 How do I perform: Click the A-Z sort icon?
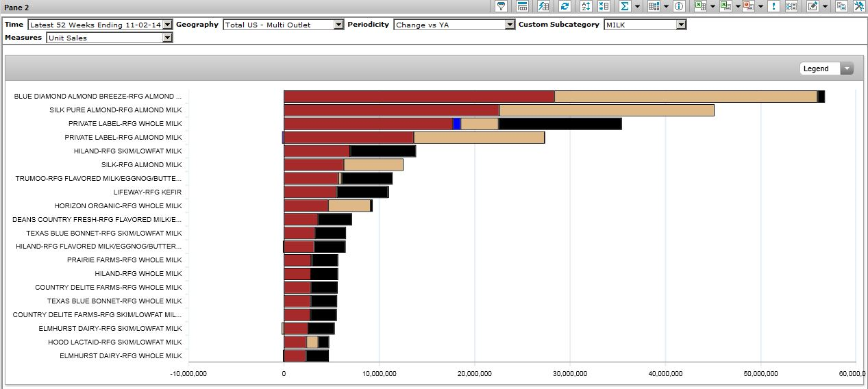click(x=586, y=6)
